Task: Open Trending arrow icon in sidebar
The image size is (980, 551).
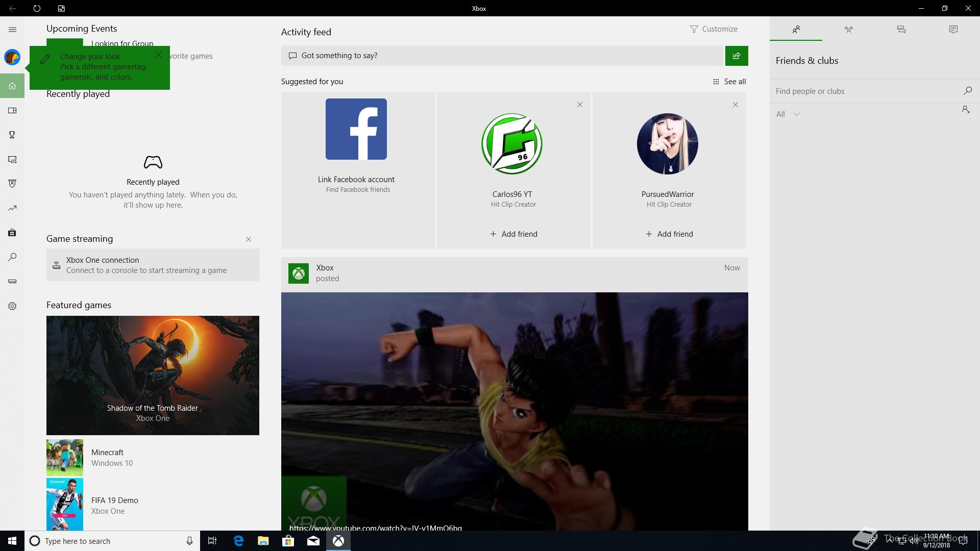Action: pyautogui.click(x=12, y=208)
